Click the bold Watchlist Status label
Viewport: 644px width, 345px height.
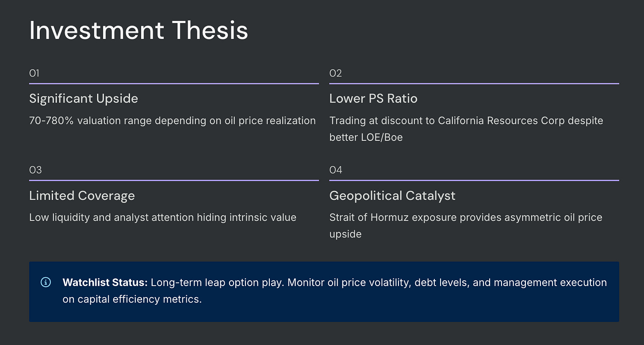[x=105, y=283]
